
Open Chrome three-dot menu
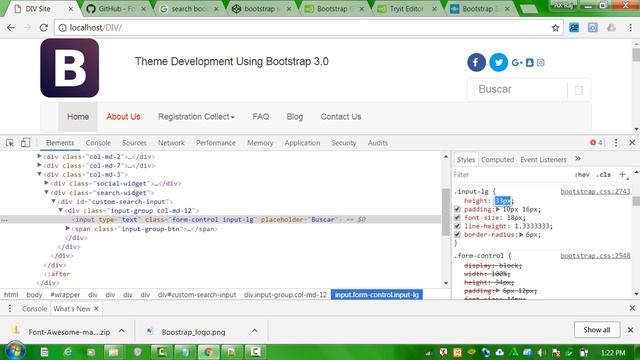point(630,28)
